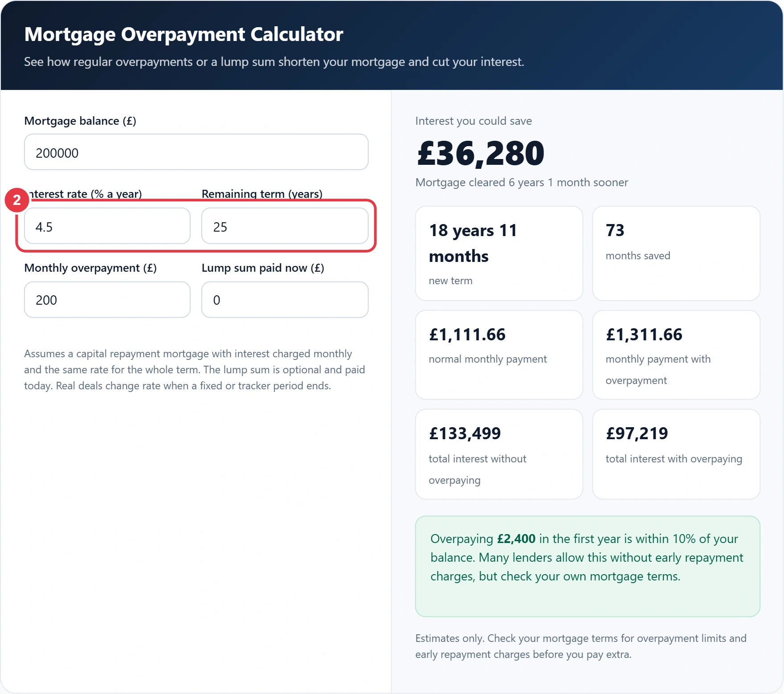
Task: Click the 'months saved' caption
Action: (x=638, y=256)
